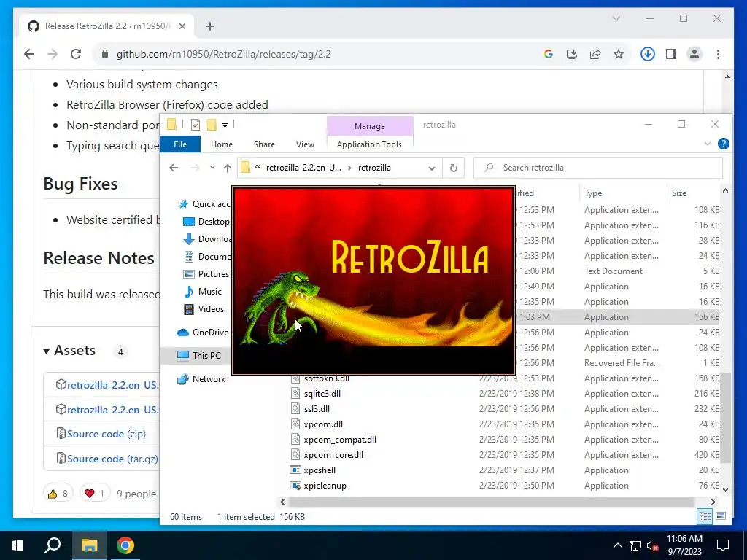Screen dimensions: 747x560
Task: Open Videos in Quick access
Action: [x=204, y=309]
